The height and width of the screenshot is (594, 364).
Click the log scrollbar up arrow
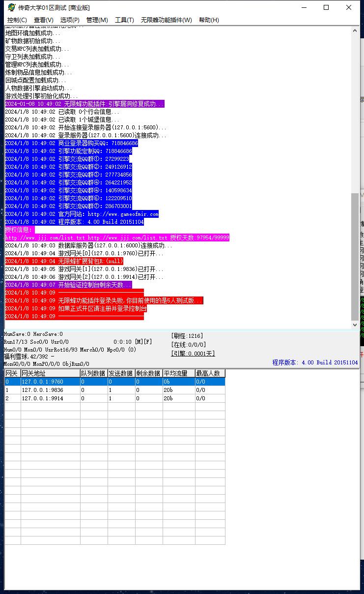click(355, 30)
